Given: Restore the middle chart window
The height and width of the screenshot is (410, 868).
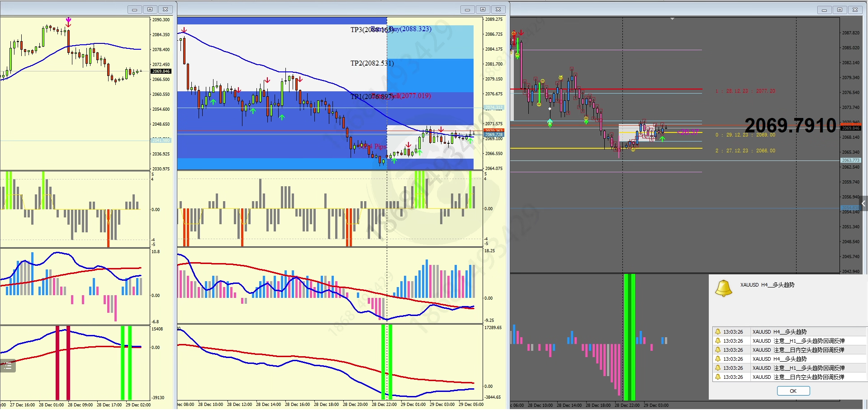Looking at the screenshot, I should click(x=483, y=9).
